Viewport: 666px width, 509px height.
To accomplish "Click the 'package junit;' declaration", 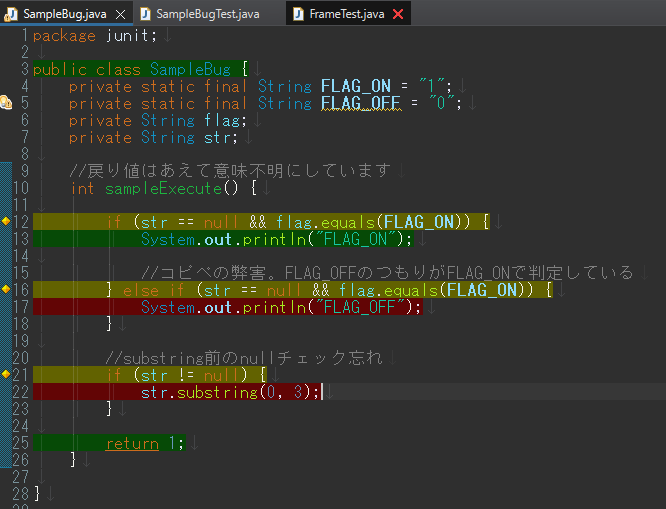I will click(x=95, y=35).
